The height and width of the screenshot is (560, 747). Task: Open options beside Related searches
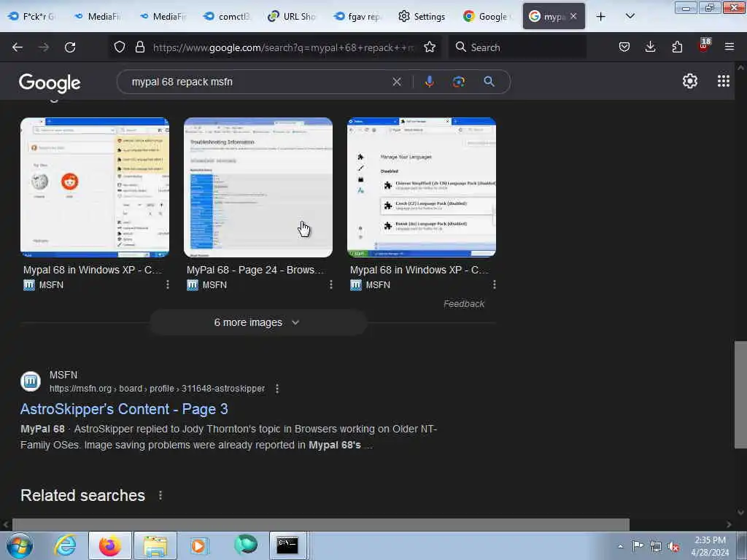[160, 495]
